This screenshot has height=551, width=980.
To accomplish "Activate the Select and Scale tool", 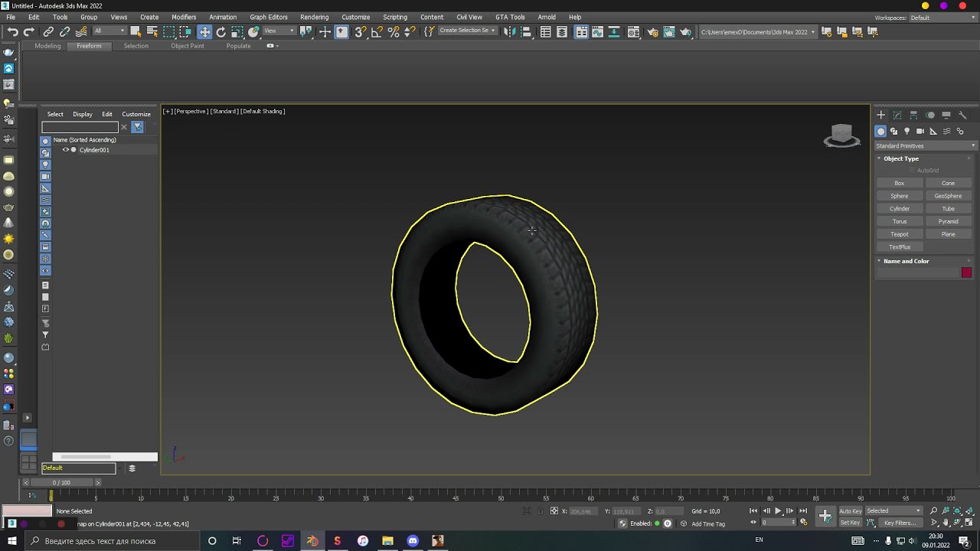I will 237,31.
